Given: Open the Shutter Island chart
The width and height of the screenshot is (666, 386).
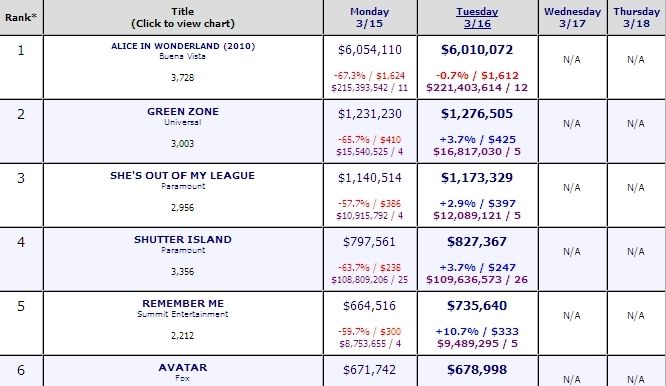Looking at the screenshot, I should pyautogui.click(x=183, y=239).
